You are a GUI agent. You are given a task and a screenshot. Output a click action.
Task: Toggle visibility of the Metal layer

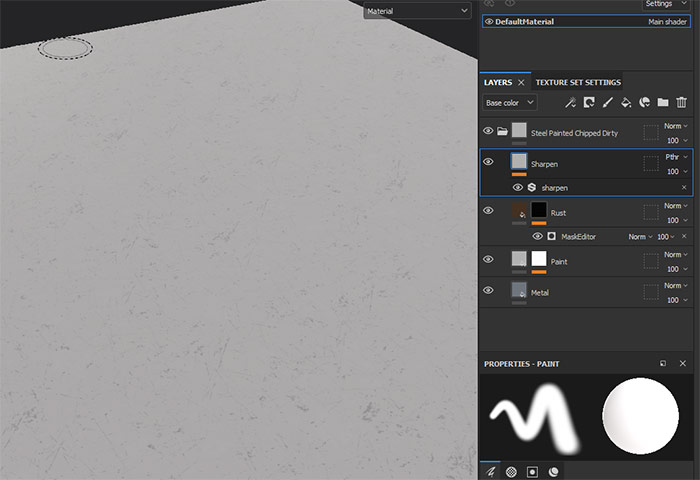point(488,291)
